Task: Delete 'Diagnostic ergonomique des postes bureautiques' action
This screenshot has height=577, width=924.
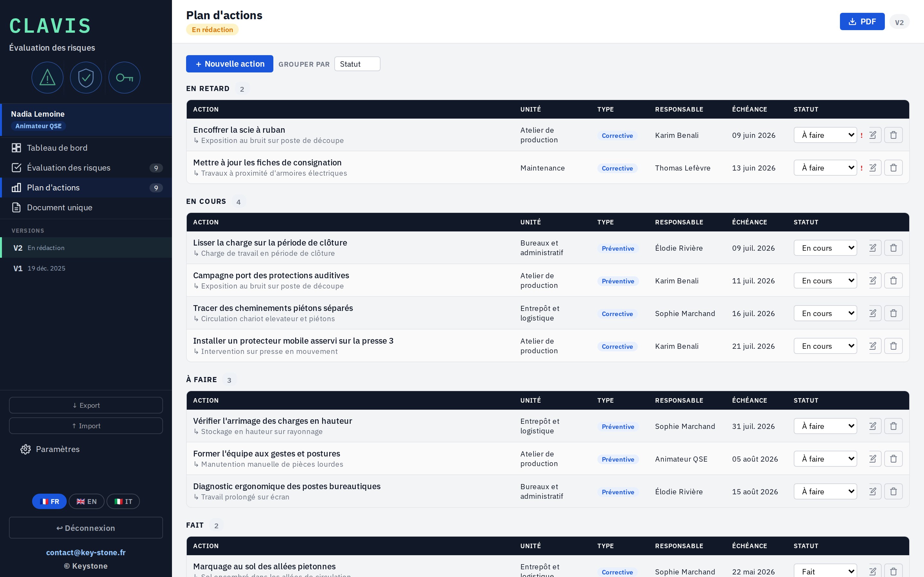Action: click(894, 491)
